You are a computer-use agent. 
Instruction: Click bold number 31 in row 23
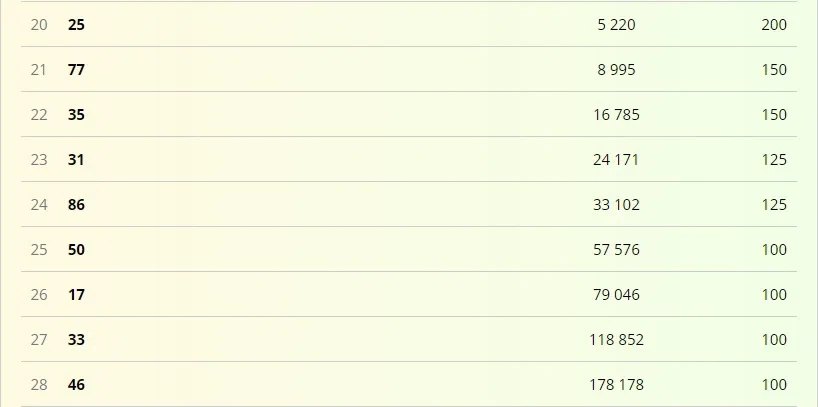tap(76, 160)
